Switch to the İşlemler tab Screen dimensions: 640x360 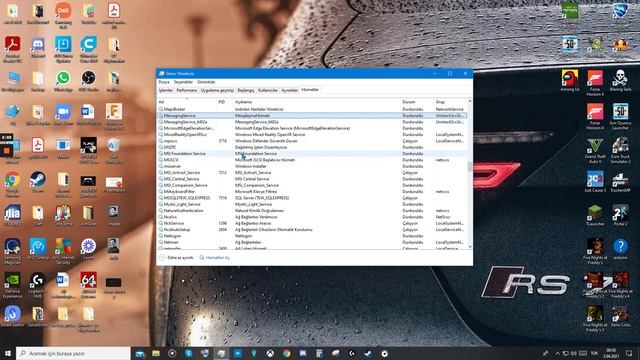166,90
